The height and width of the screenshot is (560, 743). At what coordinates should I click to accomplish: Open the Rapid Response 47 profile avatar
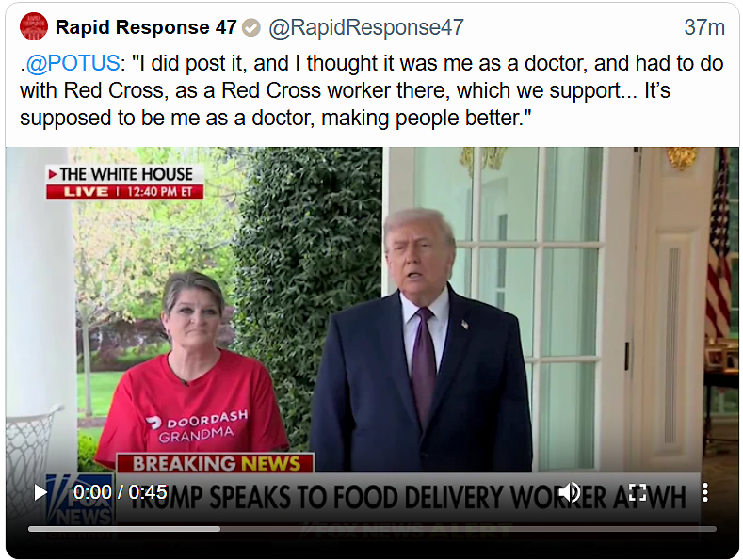pyautogui.click(x=34, y=26)
